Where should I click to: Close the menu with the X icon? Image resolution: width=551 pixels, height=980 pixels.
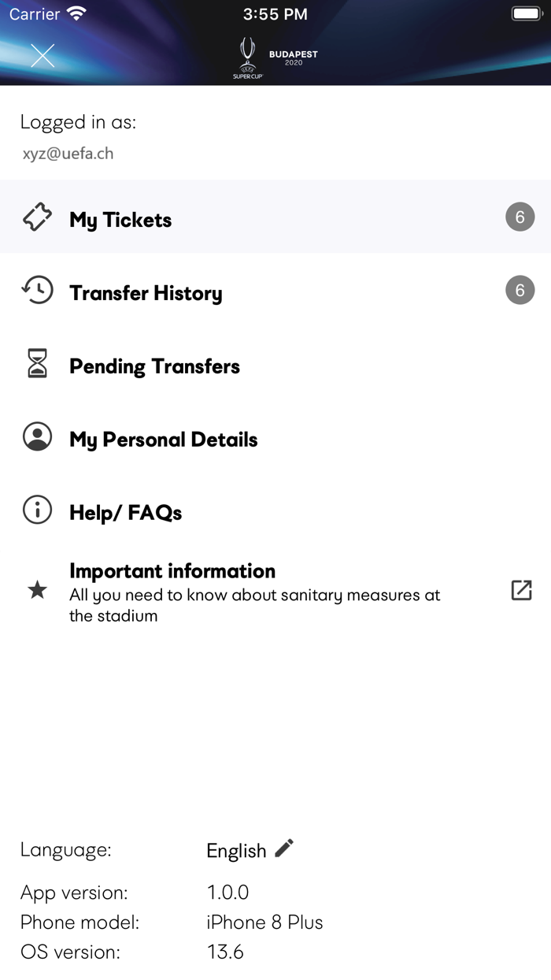coord(43,55)
